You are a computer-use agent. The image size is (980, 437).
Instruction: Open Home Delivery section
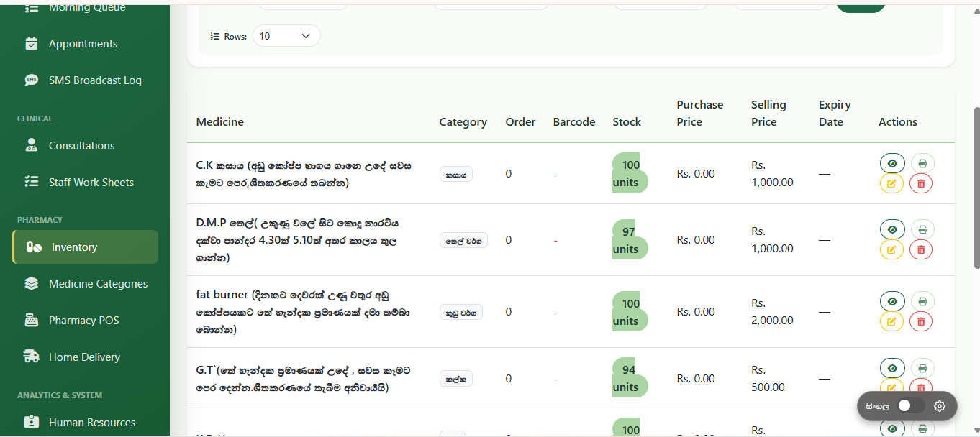(x=85, y=357)
